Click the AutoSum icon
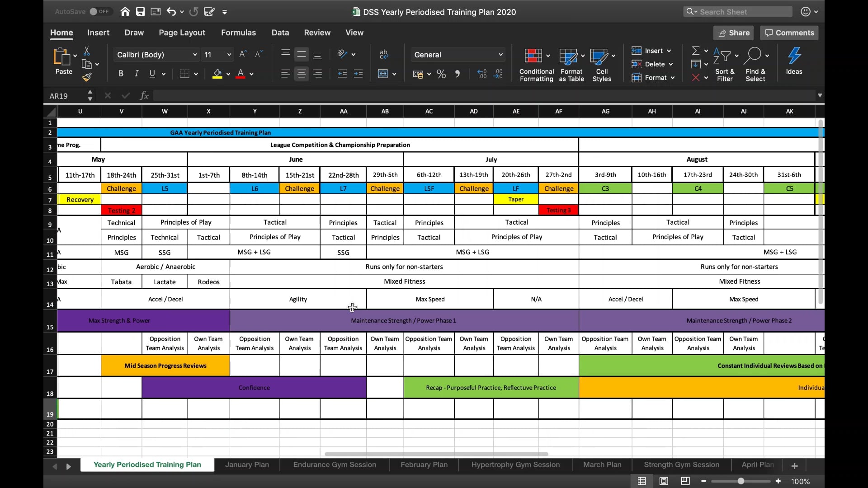868x488 pixels. 696,50
